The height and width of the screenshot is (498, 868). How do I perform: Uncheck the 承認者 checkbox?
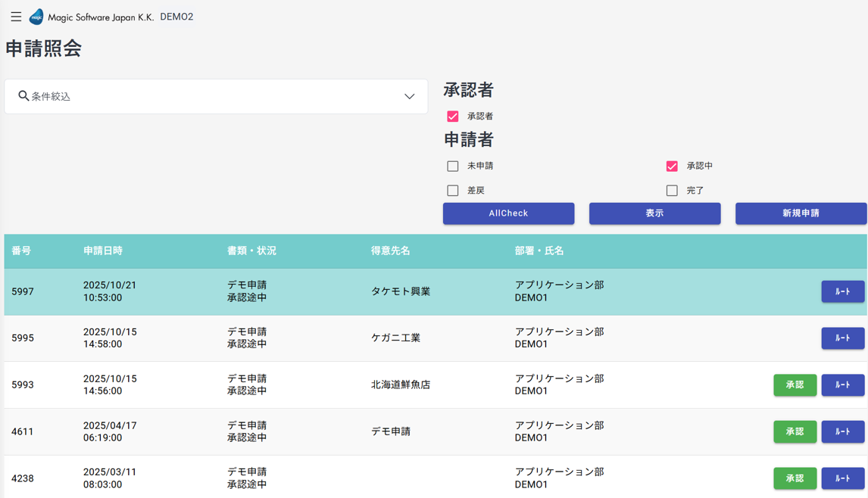(453, 117)
